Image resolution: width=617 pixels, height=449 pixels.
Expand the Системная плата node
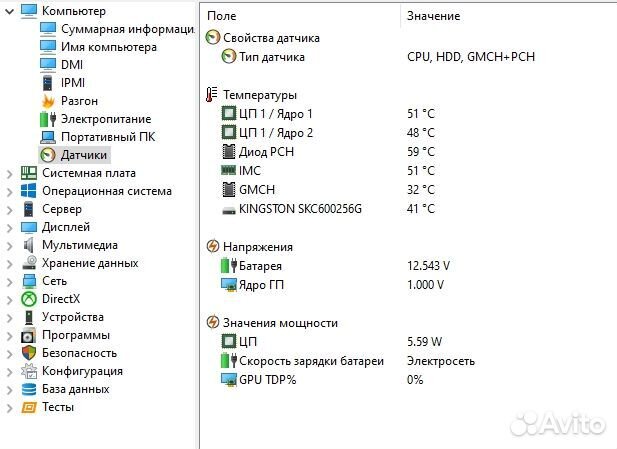[x=9, y=174]
